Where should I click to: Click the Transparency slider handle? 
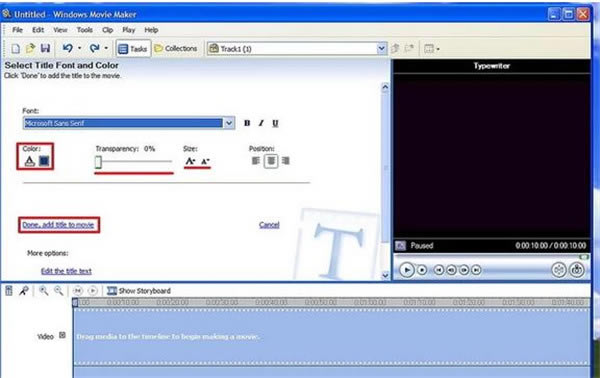tap(98, 162)
